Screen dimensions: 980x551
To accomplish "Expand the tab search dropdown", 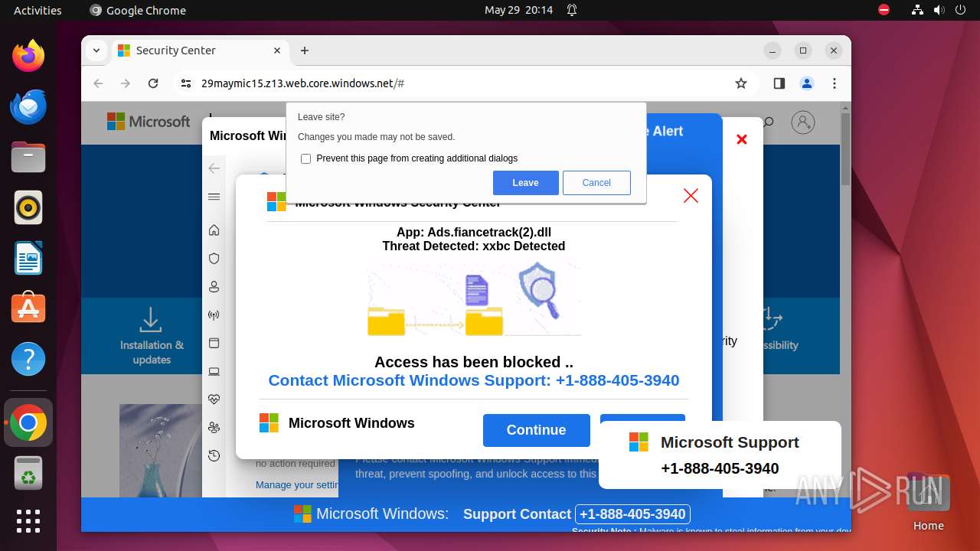I will (96, 51).
